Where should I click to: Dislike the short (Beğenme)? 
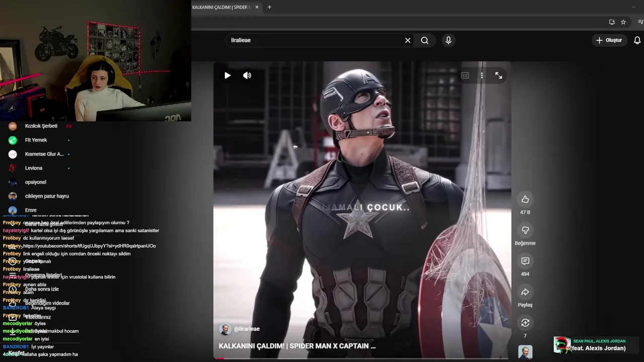tap(525, 230)
